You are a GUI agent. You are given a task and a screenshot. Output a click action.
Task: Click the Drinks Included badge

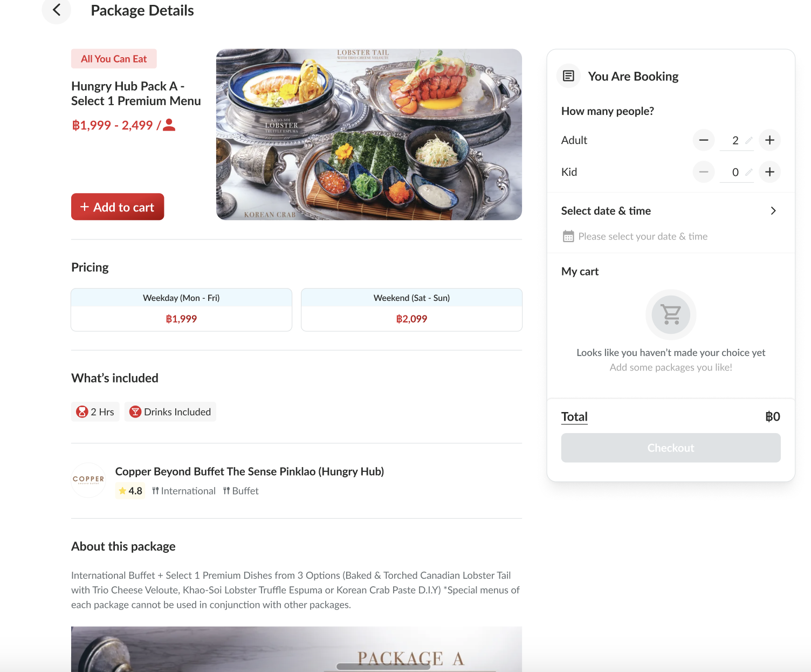point(170,412)
